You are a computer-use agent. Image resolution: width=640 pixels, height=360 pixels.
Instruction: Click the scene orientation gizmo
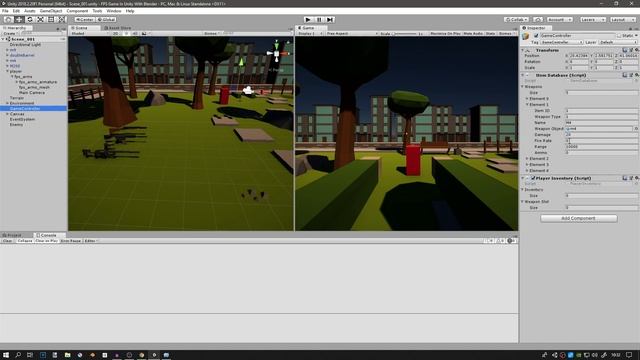[x=277, y=52]
